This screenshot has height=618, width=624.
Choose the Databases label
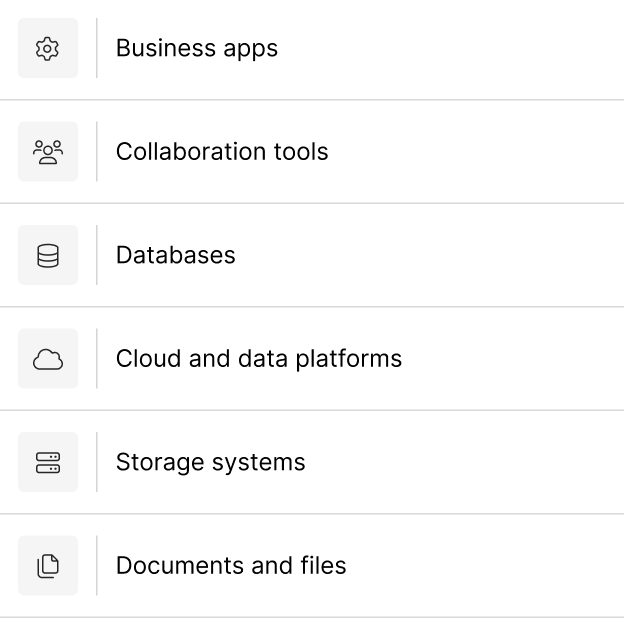point(176,255)
